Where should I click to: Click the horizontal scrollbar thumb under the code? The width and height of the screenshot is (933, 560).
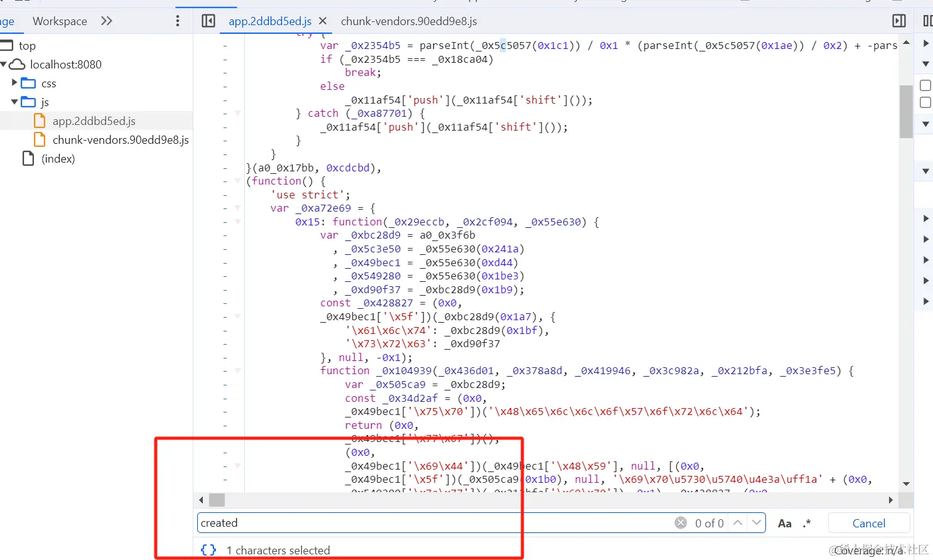217,500
